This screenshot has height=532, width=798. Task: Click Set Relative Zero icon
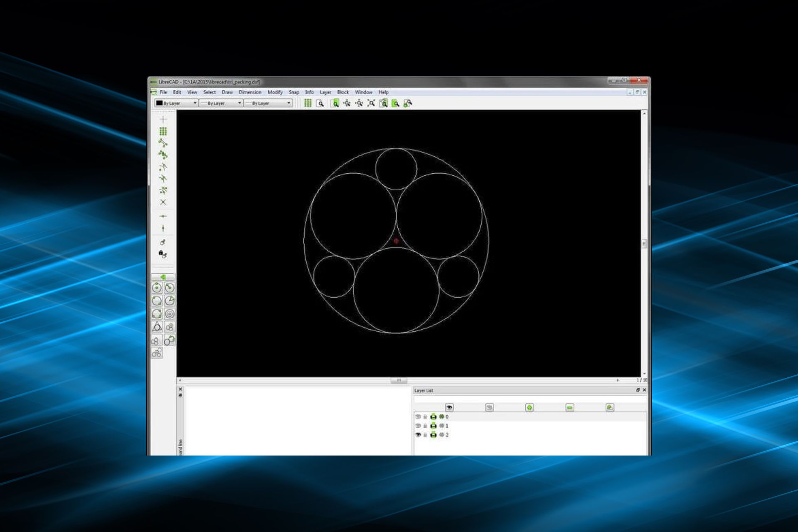pyautogui.click(x=163, y=242)
